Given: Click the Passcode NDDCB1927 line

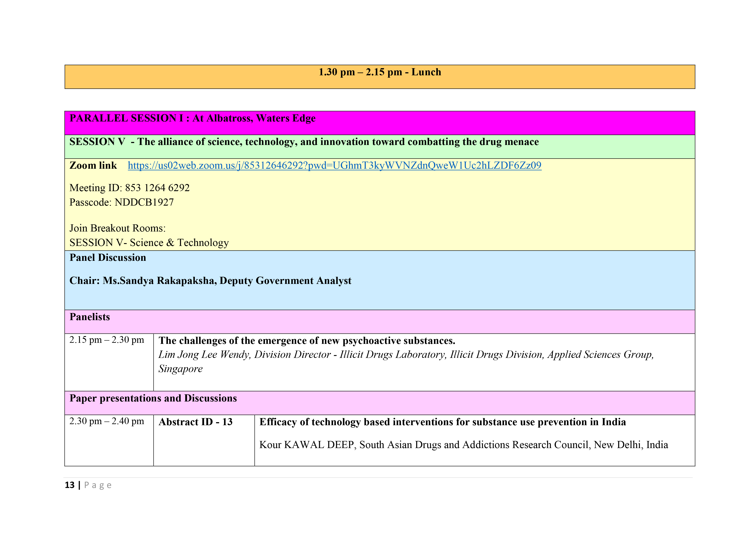Looking at the screenshot, I should coord(122,202).
